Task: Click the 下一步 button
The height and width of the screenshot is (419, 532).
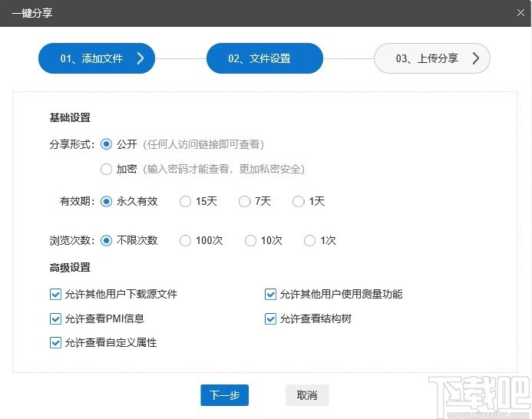Action: [225, 395]
